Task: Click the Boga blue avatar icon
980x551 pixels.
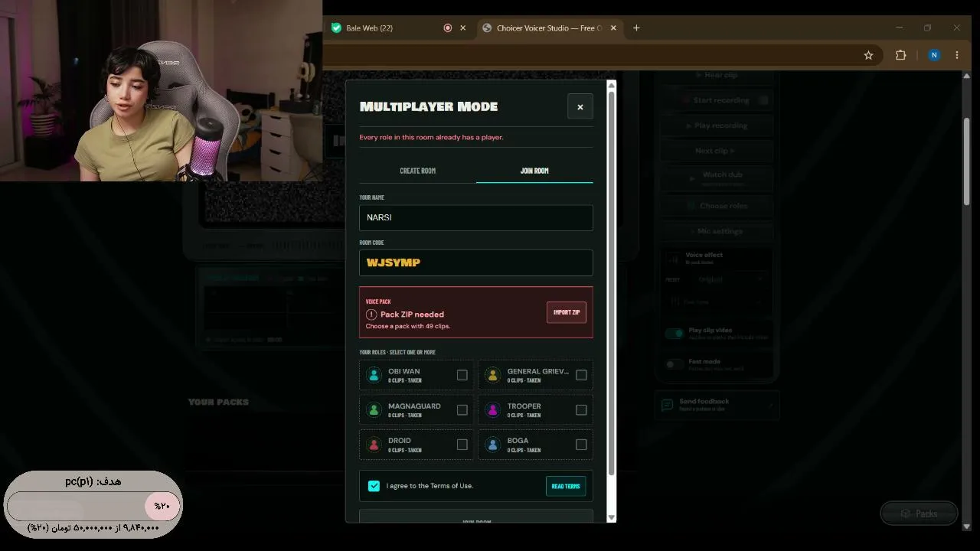Action: [493, 445]
